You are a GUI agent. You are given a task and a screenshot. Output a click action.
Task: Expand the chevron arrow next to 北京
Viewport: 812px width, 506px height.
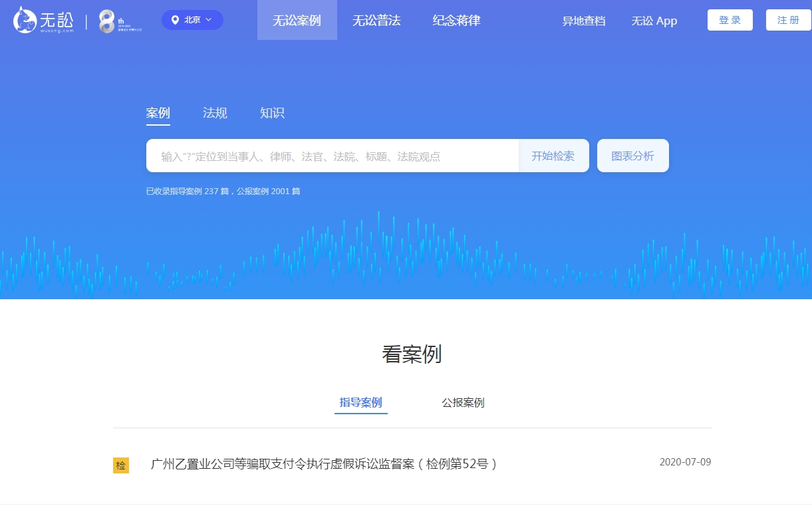(x=207, y=20)
